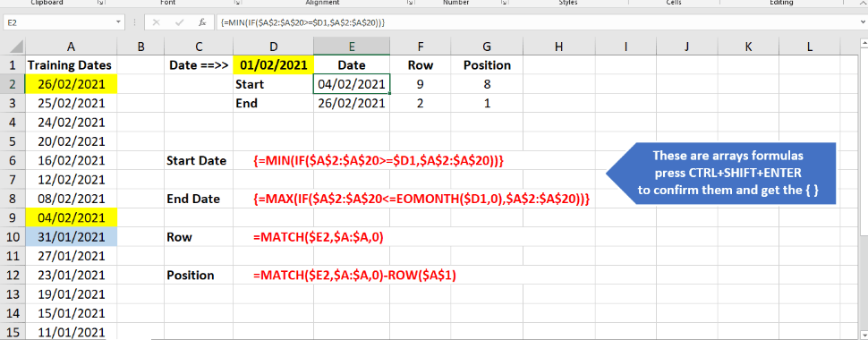Click cell 20/02/2021
Viewport: 868px width, 340px height.
click(x=72, y=141)
